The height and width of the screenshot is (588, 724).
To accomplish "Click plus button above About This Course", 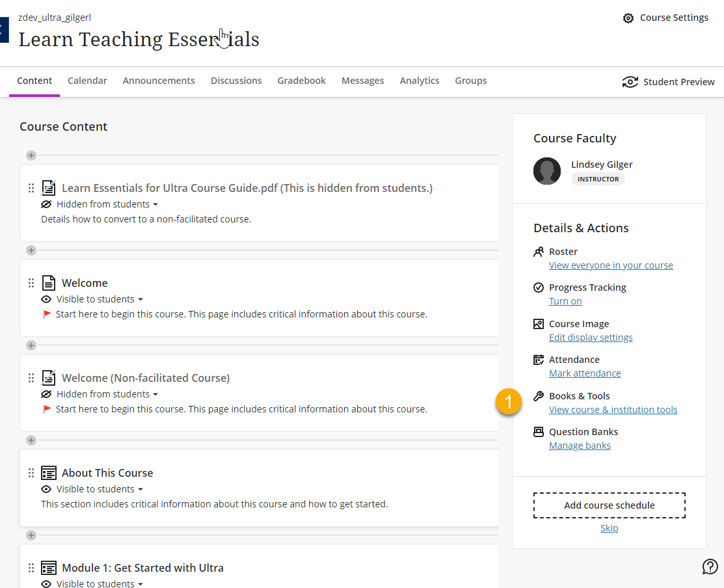I will [31, 440].
